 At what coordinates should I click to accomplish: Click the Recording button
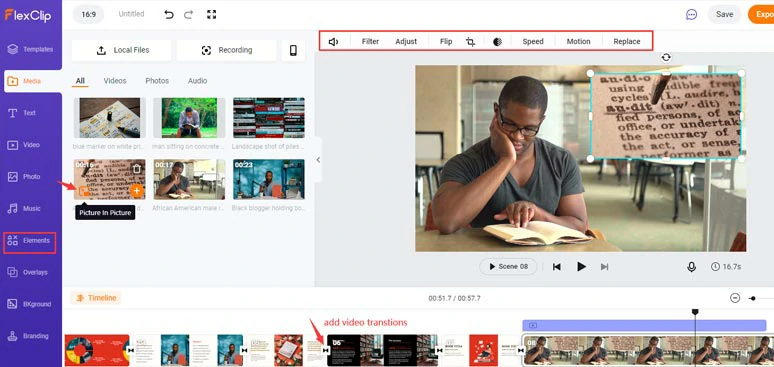pyautogui.click(x=227, y=50)
